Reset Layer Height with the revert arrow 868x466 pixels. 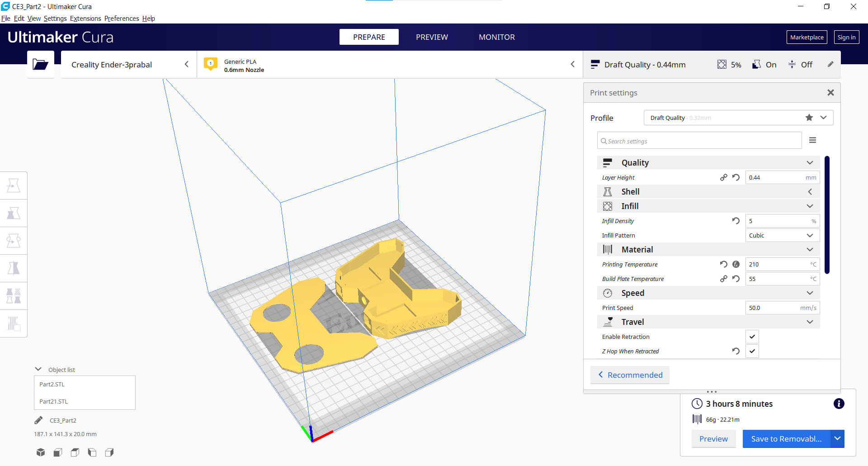[736, 177]
